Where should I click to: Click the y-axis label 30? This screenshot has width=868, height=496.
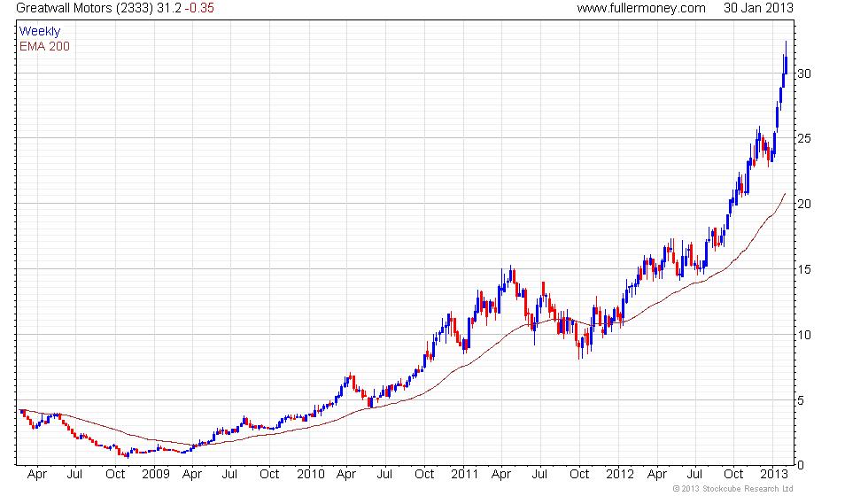point(804,74)
